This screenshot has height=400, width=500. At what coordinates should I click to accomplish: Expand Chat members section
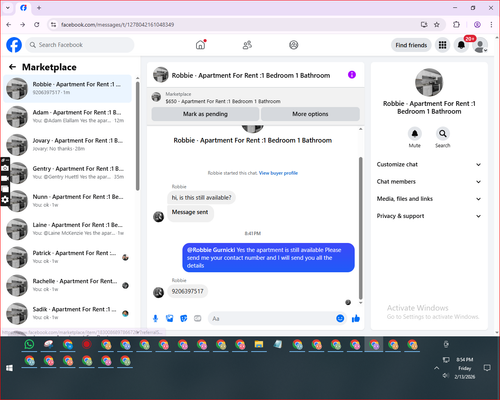[x=429, y=182]
